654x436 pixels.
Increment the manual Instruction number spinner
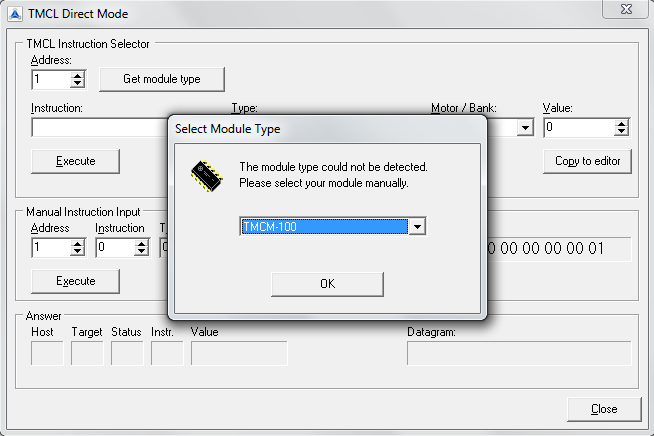pos(141,243)
